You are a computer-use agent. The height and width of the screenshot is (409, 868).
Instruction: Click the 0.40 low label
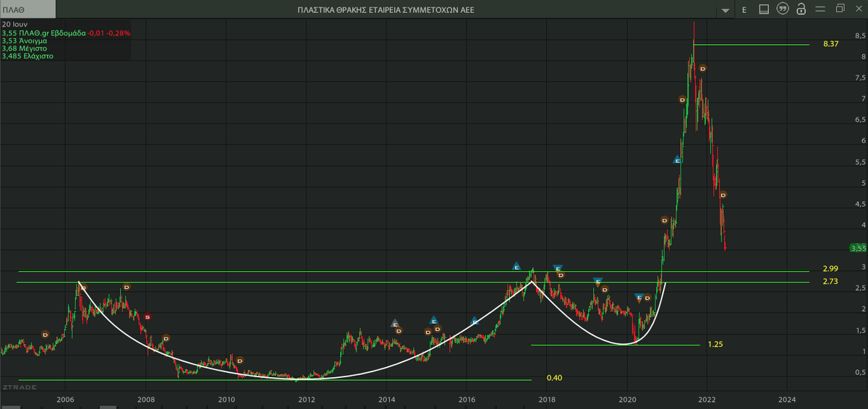tap(554, 378)
